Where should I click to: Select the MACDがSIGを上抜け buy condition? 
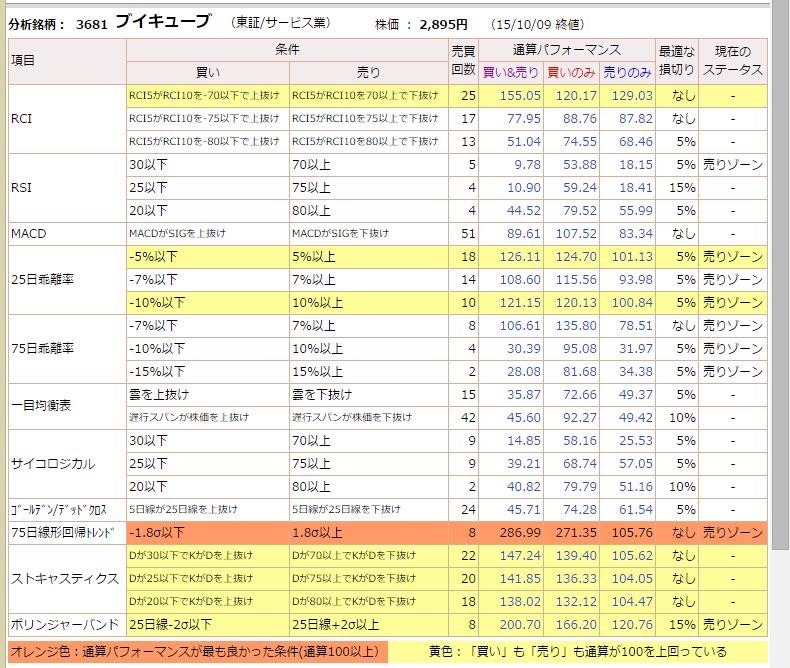[178, 233]
